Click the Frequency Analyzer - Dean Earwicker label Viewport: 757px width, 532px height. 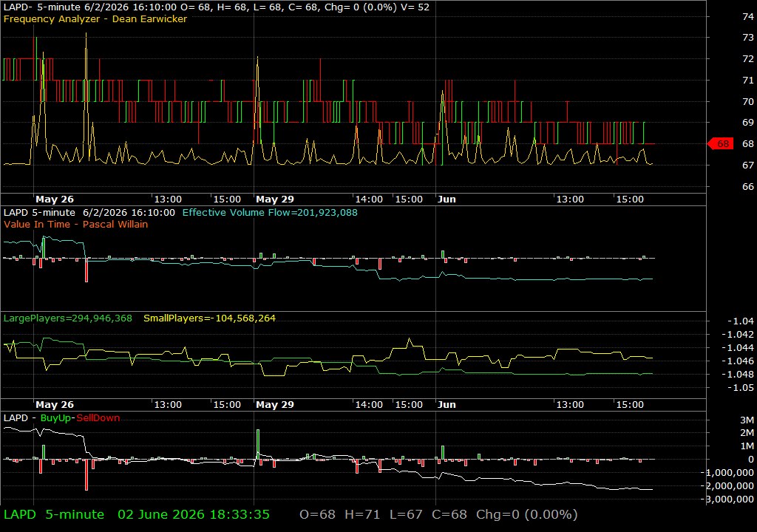95,18
